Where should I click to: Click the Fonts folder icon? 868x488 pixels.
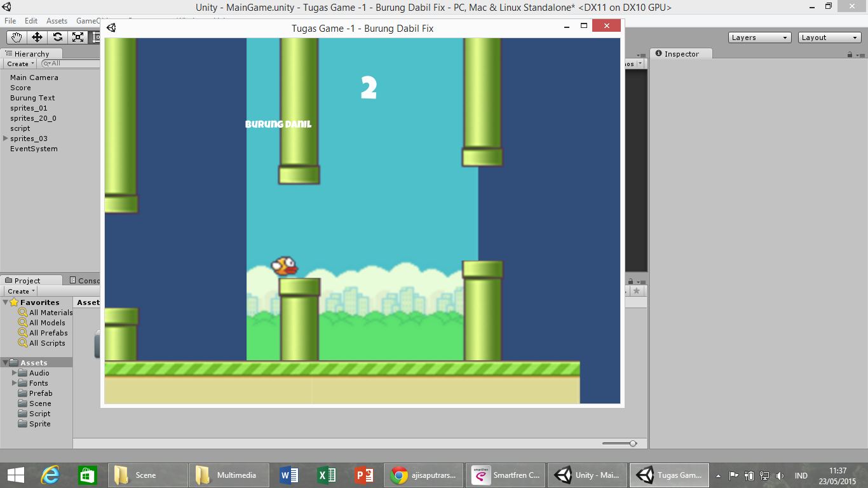(23, 383)
